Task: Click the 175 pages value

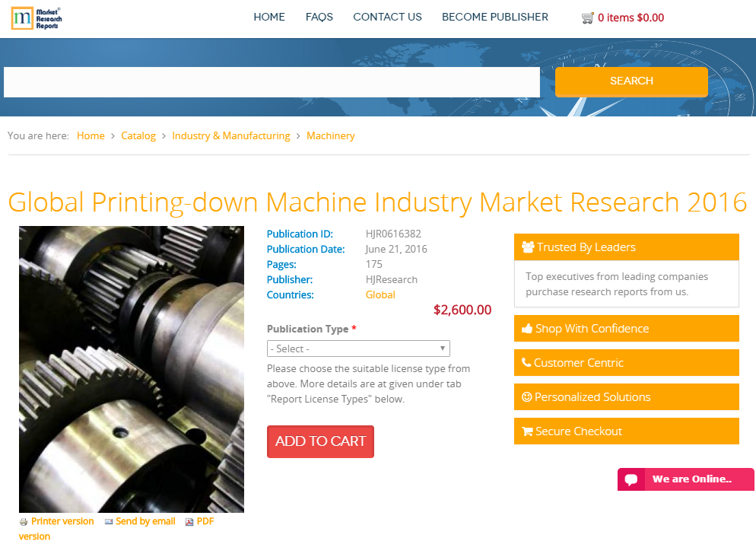Action: (x=374, y=264)
